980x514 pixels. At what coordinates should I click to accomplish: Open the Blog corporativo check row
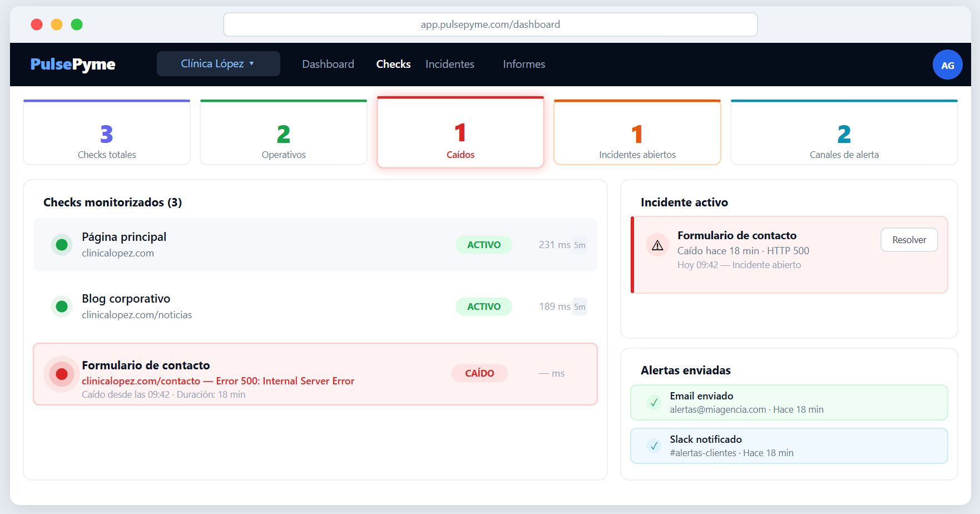(315, 307)
